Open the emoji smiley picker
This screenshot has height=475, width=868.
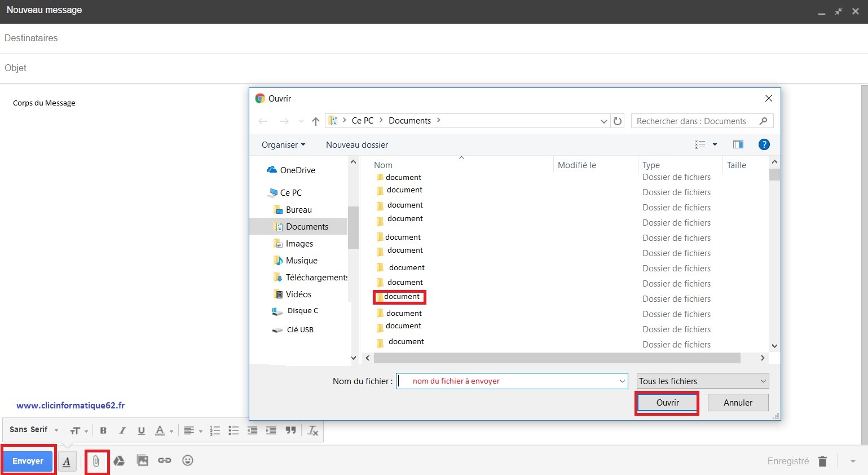tap(188, 461)
